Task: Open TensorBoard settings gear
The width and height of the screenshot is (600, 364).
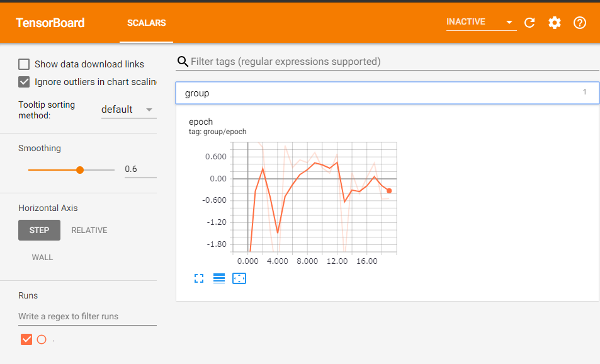Action: [x=554, y=23]
